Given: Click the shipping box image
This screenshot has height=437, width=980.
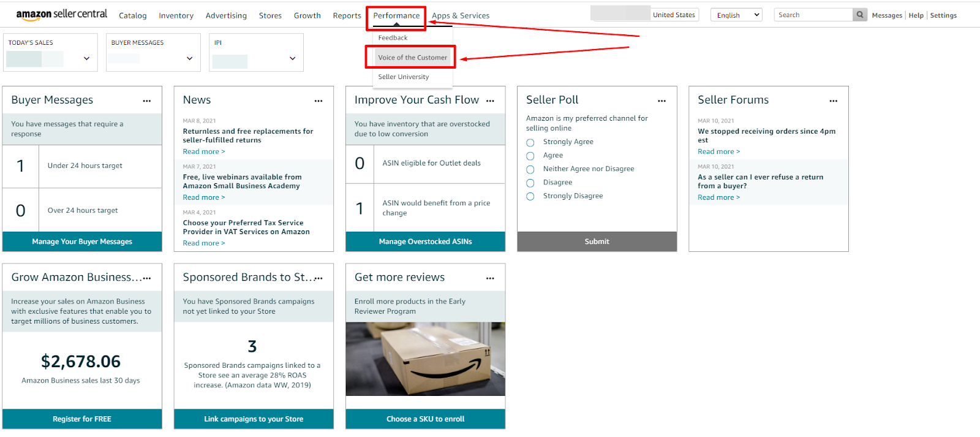Looking at the screenshot, I should (x=425, y=359).
